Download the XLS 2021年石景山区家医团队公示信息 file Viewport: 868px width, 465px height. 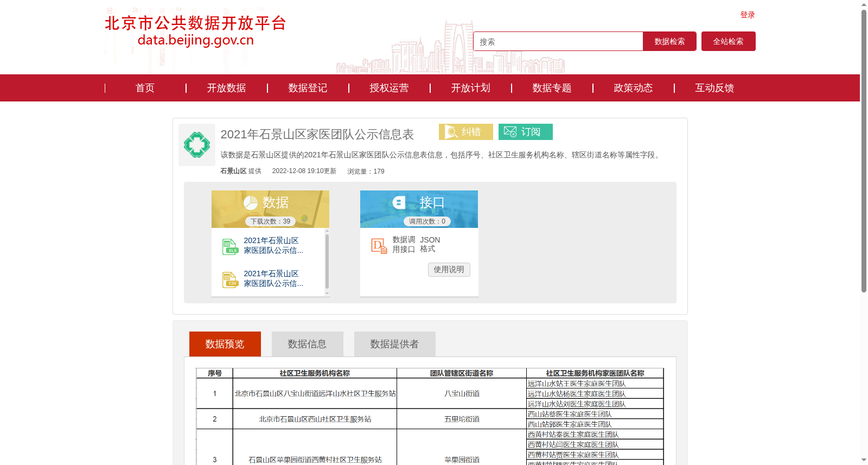click(273, 245)
